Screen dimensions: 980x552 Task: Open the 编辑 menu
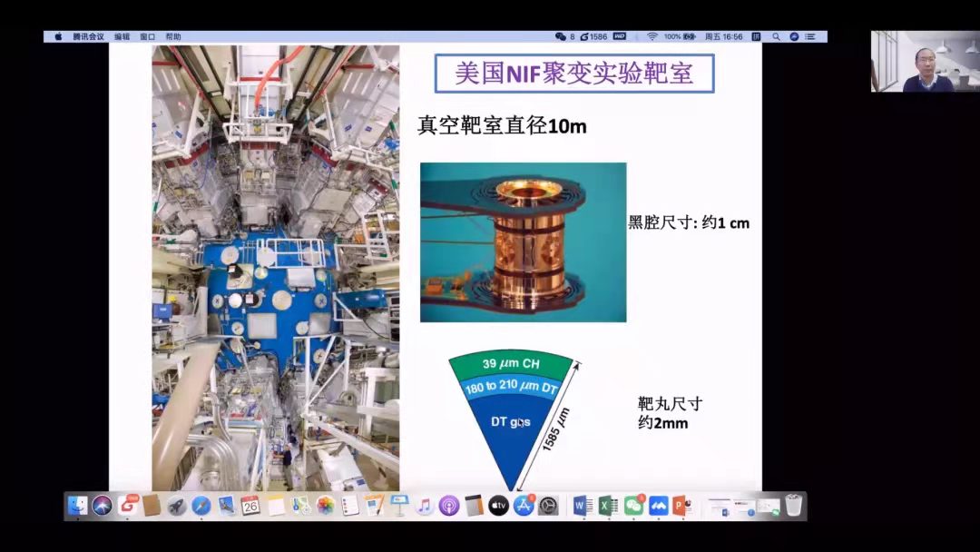click(122, 36)
